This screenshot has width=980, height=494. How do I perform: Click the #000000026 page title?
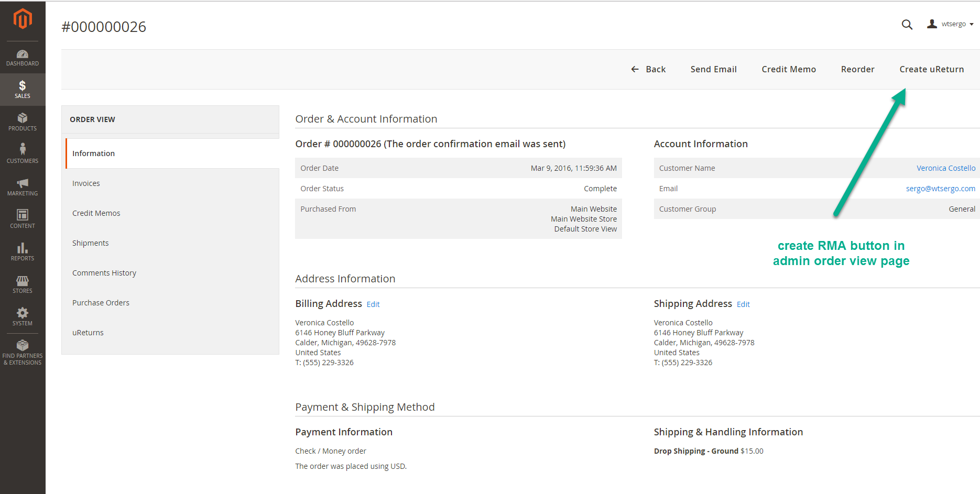104,27
